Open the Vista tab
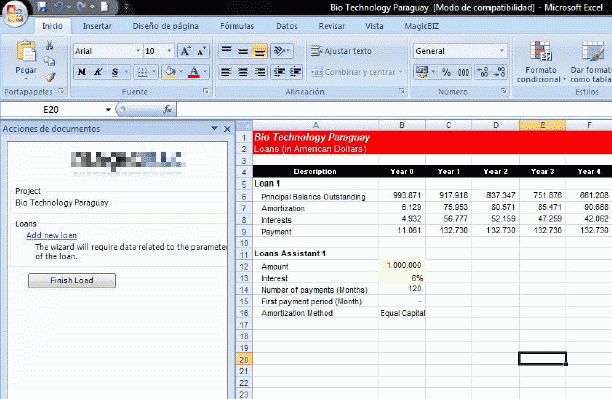Image resolution: width=612 pixels, height=399 pixels. pyautogui.click(x=374, y=26)
